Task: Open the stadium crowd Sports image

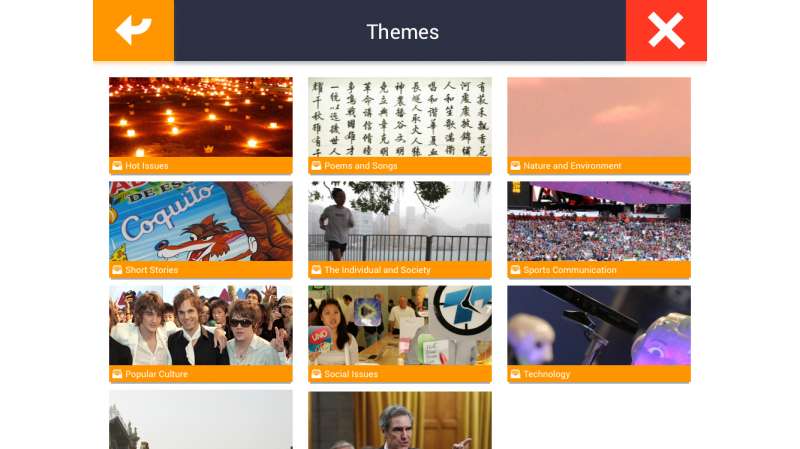Action: point(598,221)
